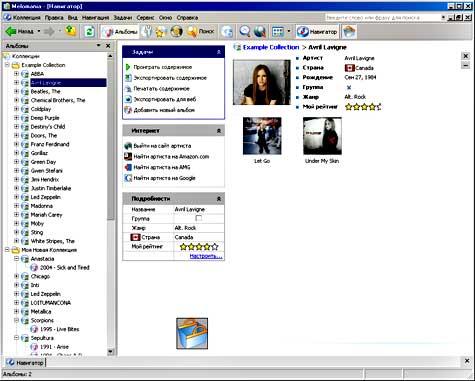Click the Avril Lavigne artist photo
Image resolution: width=475 pixels, height=381 pixels.
click(x=262, y=82)
